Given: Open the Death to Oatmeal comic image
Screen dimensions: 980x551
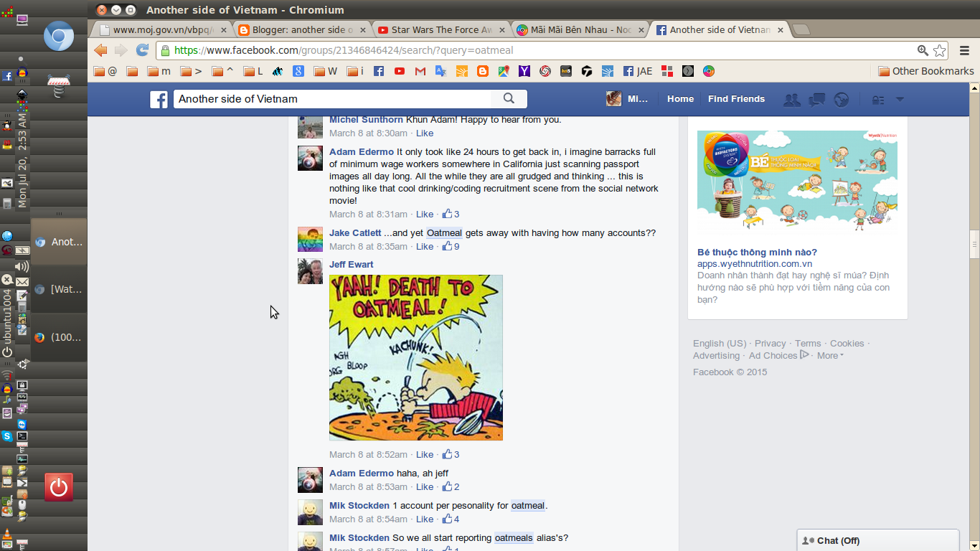Looking at the screenshot, I should 416,357.
